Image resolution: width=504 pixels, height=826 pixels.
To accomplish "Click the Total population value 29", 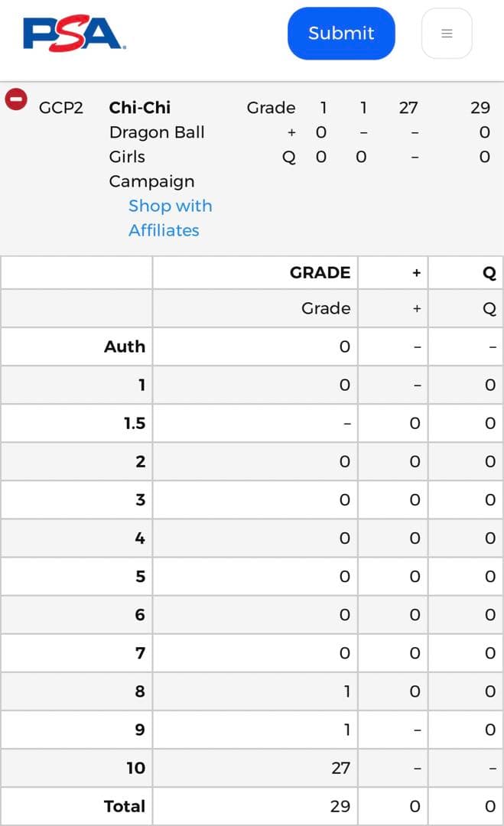I will (340, 806).
